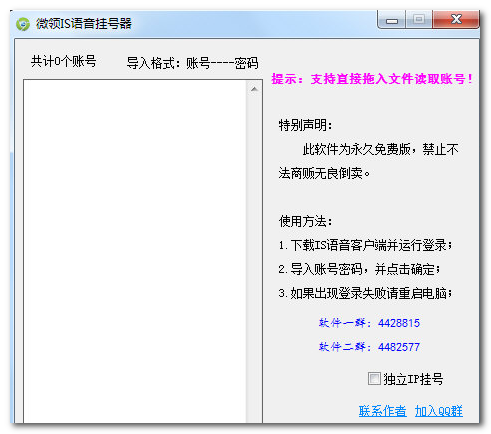This screenshot has height=434, width=491.
Task: Click the window title 微领IS语音挂号器
Action: point(84,24)
